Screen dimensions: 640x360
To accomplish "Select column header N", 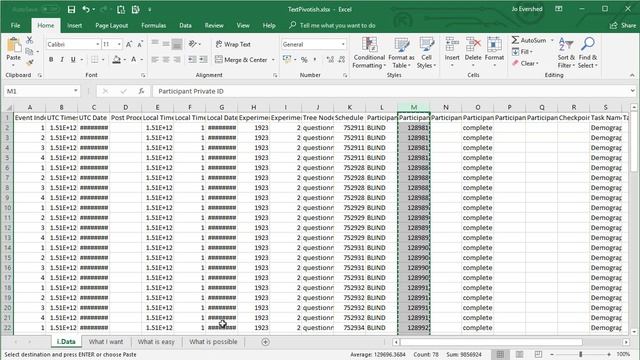I will pos(446,107).
